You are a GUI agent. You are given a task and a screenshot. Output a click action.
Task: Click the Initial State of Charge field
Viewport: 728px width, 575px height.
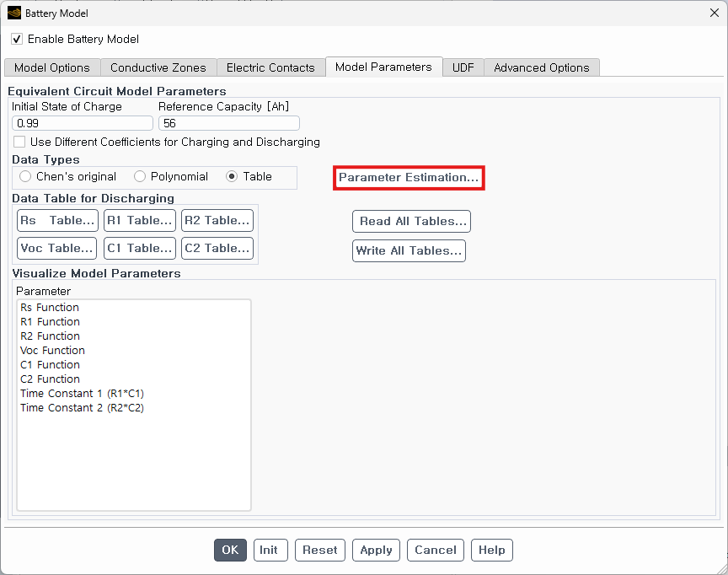pos(82,123)
